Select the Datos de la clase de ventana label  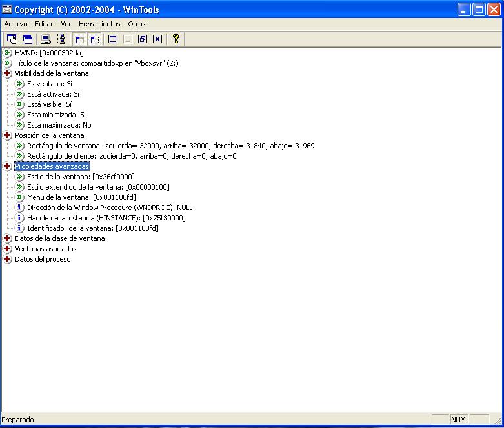click(x=60, y=238)
